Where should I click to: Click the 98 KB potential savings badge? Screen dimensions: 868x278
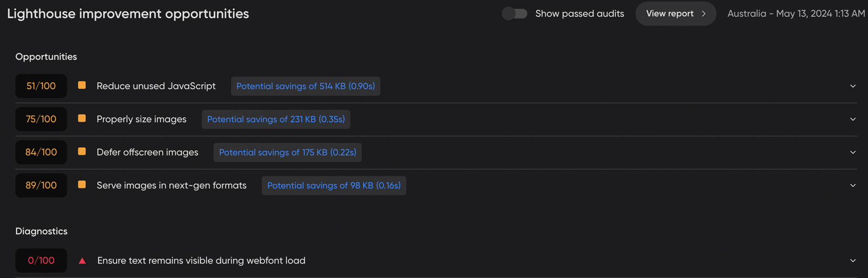click(x=334, y=186)
